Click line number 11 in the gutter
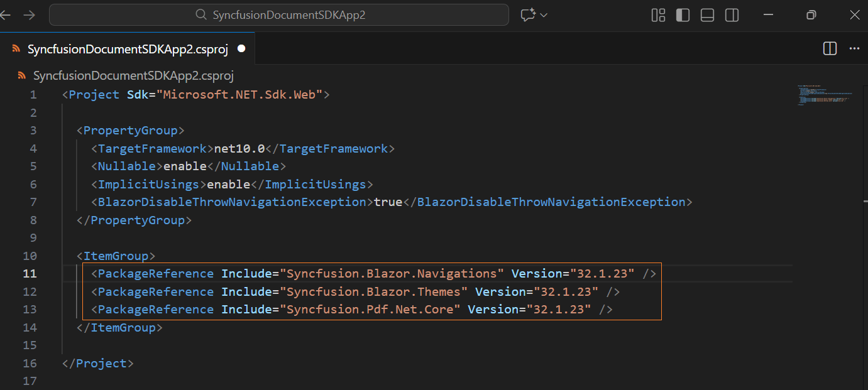Image resolution: width=868 pixels, height=390 pixels. coord(30,273)
